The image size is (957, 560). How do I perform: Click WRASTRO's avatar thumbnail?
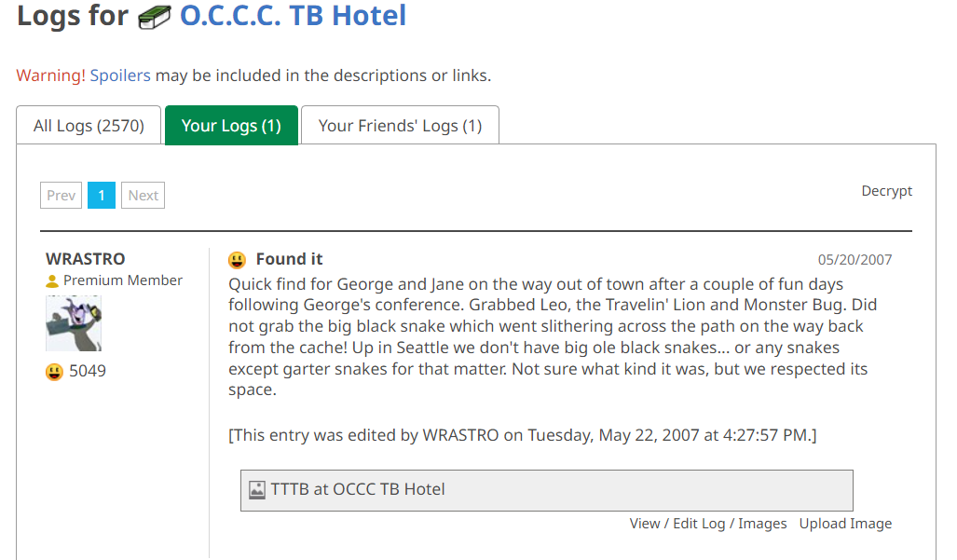74,322
